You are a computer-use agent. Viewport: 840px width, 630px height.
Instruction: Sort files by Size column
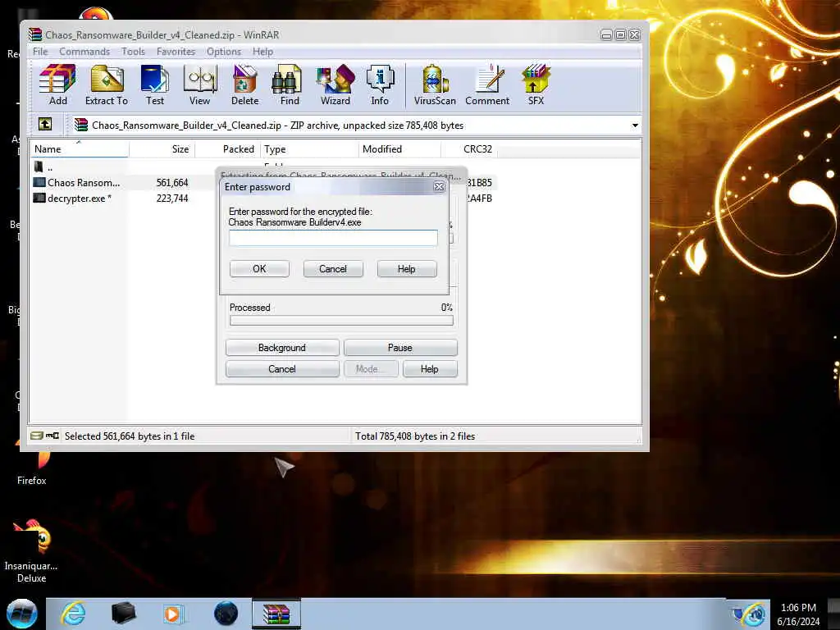(x=162, y=149)
